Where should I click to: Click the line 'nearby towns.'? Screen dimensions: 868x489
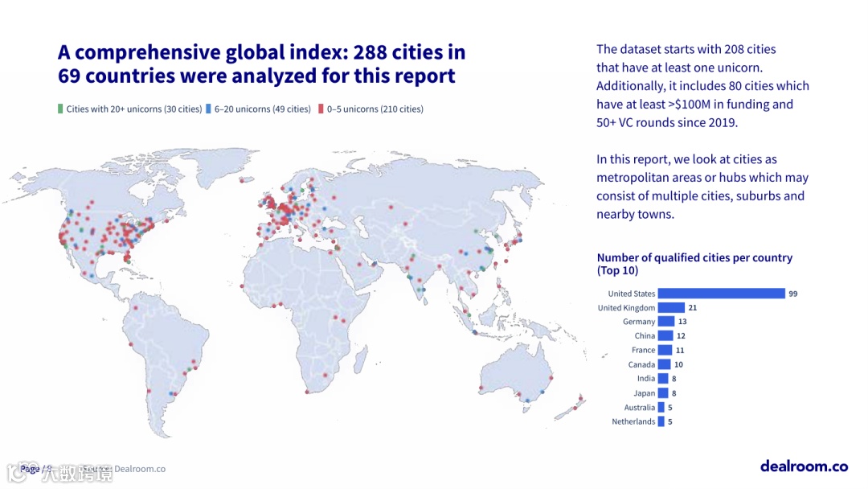tap(635, 214)
